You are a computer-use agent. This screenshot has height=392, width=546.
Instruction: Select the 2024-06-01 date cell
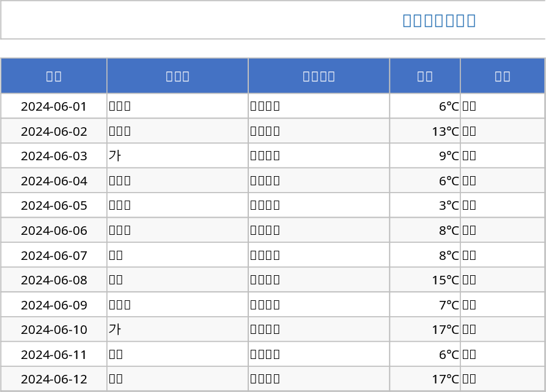point(54,106)
